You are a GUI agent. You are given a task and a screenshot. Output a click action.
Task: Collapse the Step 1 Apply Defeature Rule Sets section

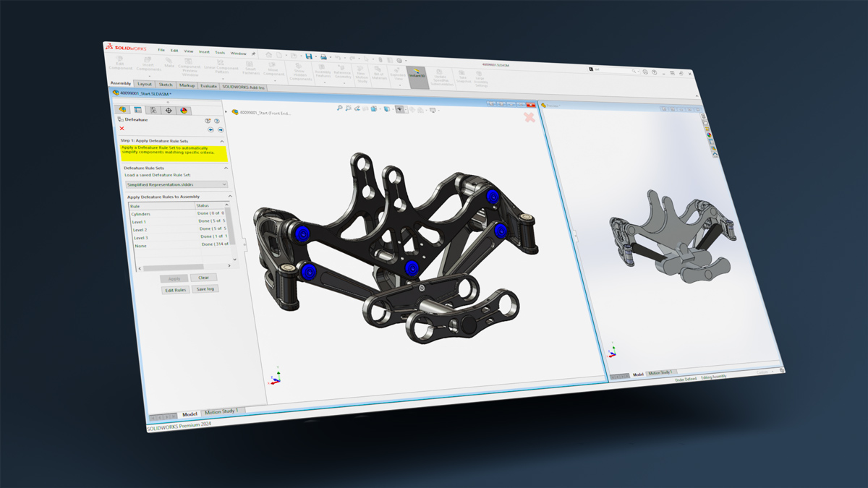(222, 141)
